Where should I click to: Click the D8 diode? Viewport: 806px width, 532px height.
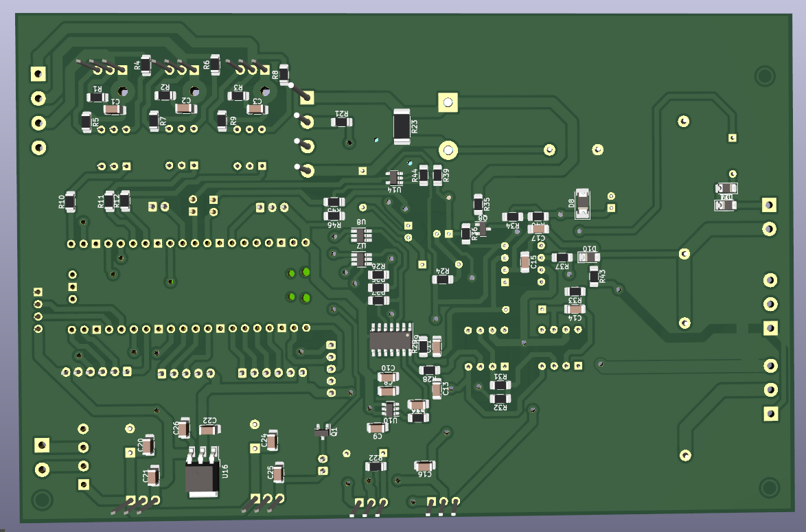coord(582,204)
